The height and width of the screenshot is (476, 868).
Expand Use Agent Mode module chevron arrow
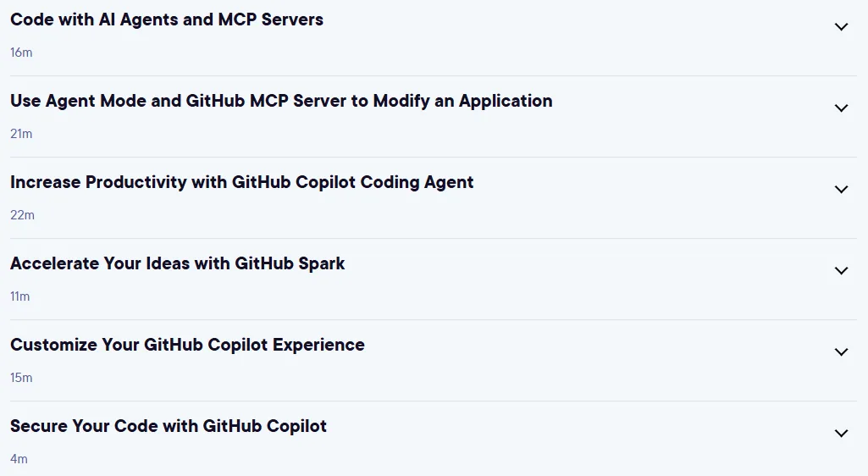841,108
